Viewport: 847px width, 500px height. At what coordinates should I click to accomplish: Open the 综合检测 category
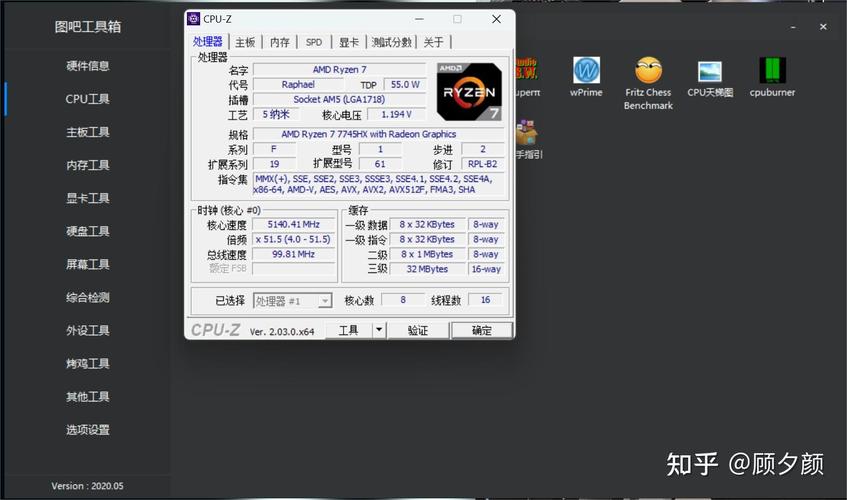[88, 297]
